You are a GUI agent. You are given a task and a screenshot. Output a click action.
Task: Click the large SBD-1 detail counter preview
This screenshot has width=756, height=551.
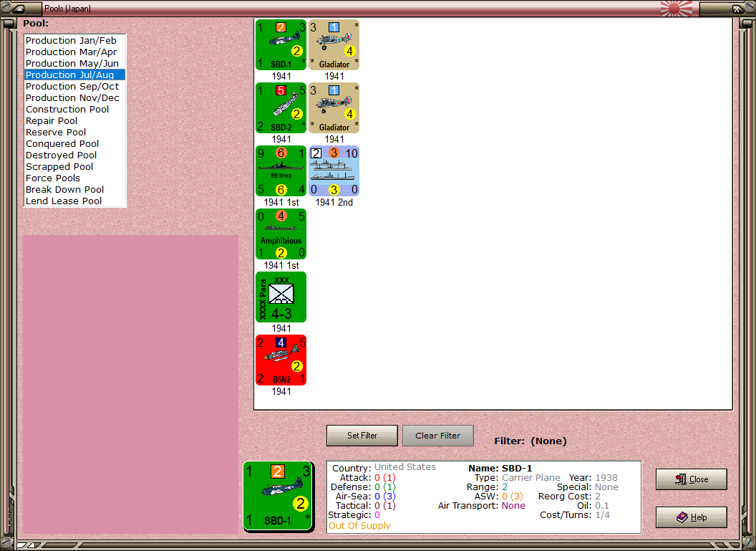coord(278,497)
